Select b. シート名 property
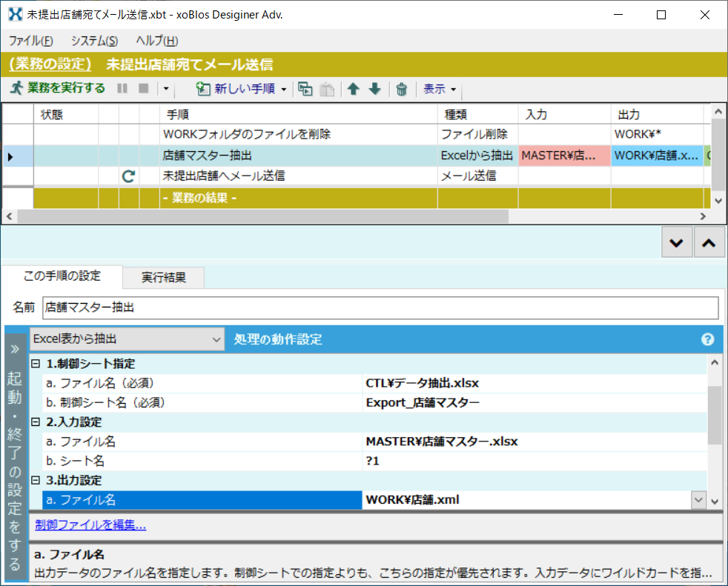Viewport: 728px width, 586px height. [x=202, y=462]
